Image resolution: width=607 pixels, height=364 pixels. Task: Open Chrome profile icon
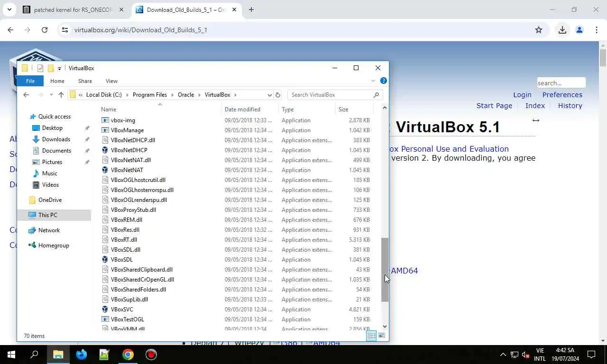click(x=579, y=30)
